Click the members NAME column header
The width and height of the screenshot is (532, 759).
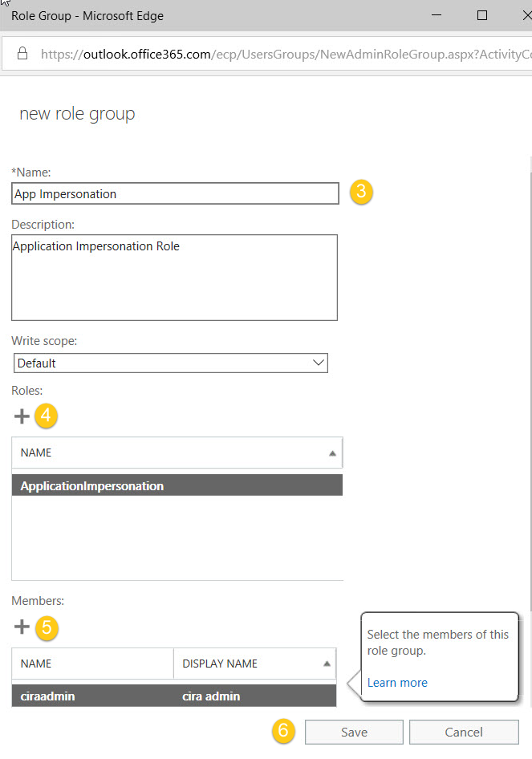coord(92,664)
